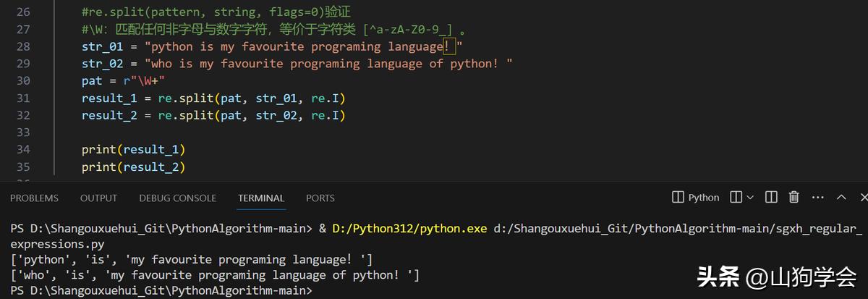The image size is (868, 299).
Task: Click 'print' on line 35
Action: 98,167
